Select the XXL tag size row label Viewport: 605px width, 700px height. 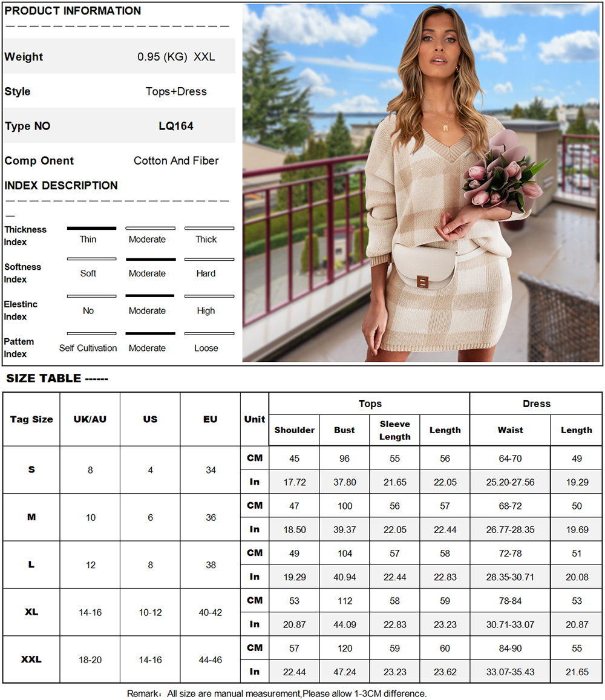31,659
